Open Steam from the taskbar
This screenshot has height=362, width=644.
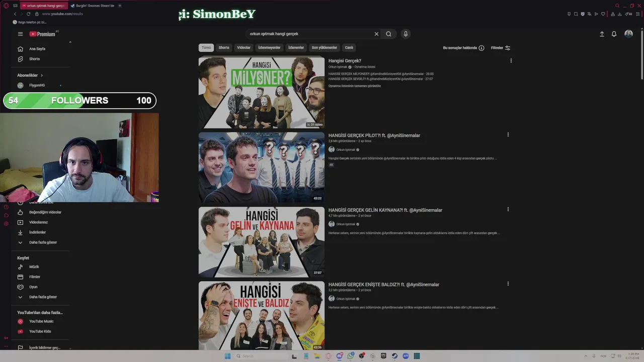pos(394,356)
